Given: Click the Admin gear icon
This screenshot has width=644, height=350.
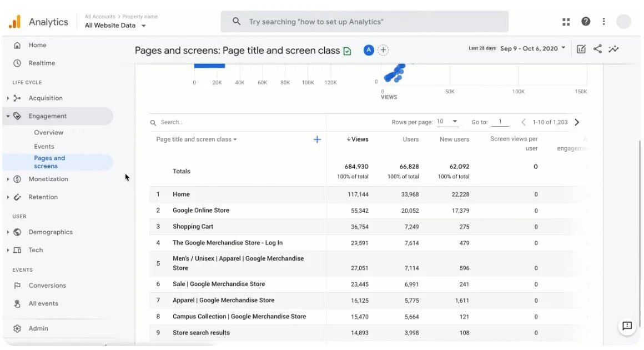Looking at the screenshot, I should [x=17, y=329].
